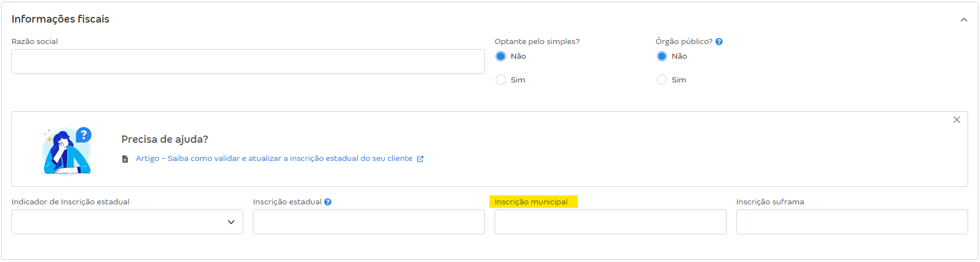Click the Precisa de ajuda heading
The height and width of the screenshot is (262, 980).
click(165, 139)
